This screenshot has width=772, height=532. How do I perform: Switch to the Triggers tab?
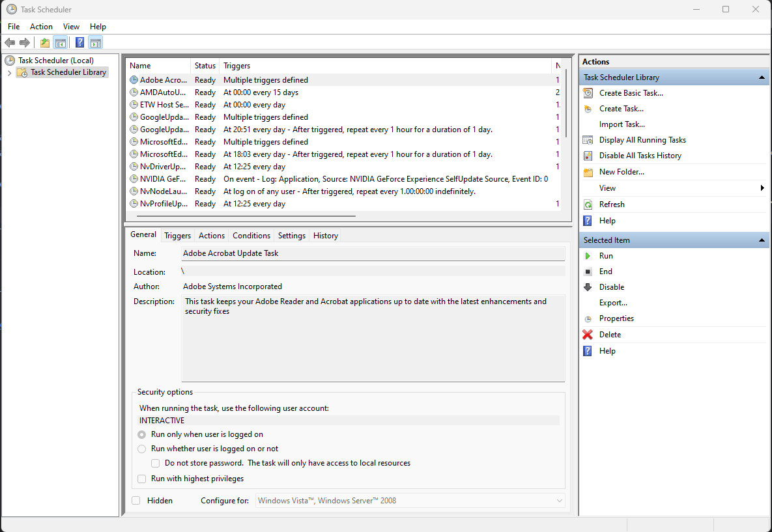click(177, 235)
